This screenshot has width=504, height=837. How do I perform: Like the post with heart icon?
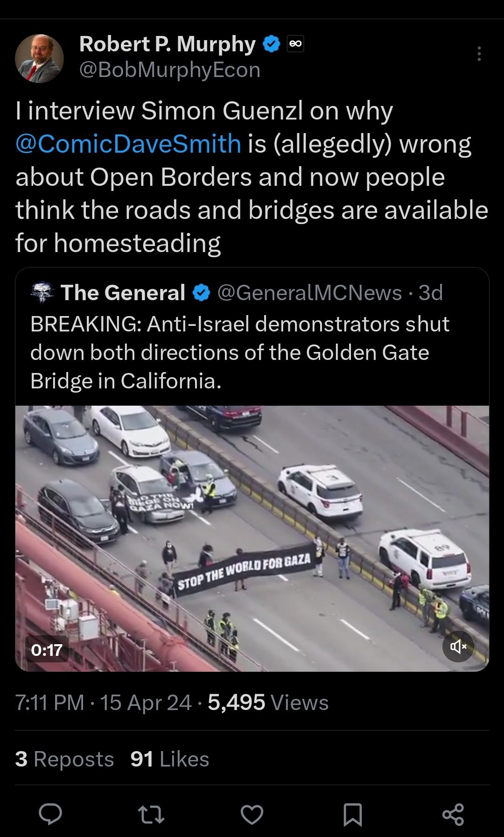[x=252, y=815]
